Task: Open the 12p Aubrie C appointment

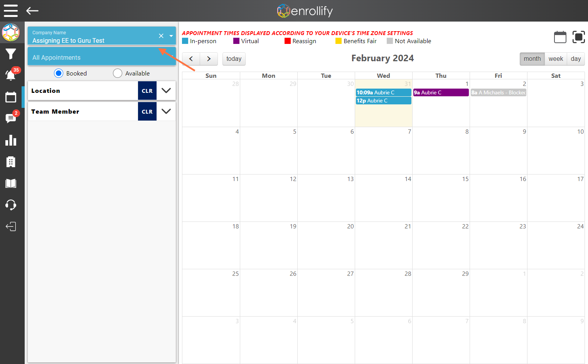Action: [384, 101]
